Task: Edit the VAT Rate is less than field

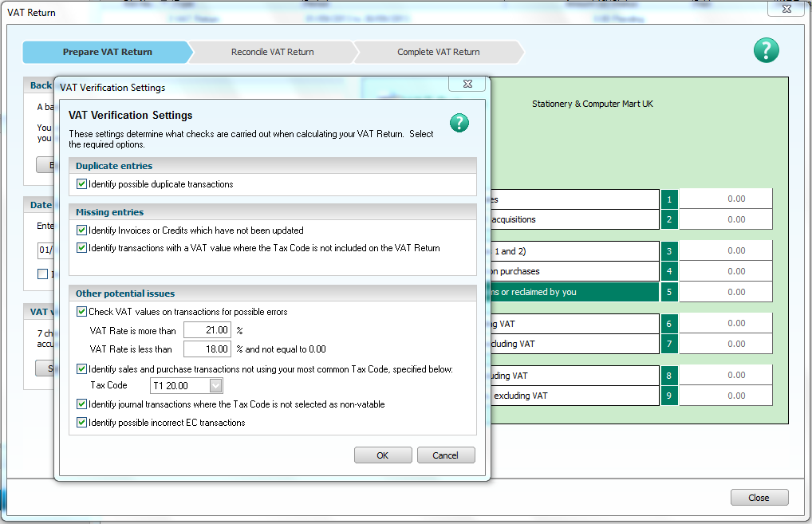Action: 209,348
